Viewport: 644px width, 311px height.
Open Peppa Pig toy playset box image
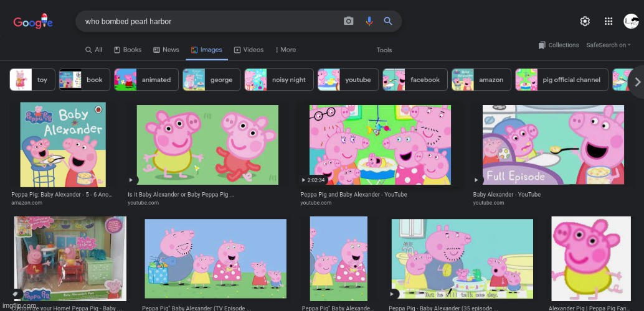tap(70, 259)
